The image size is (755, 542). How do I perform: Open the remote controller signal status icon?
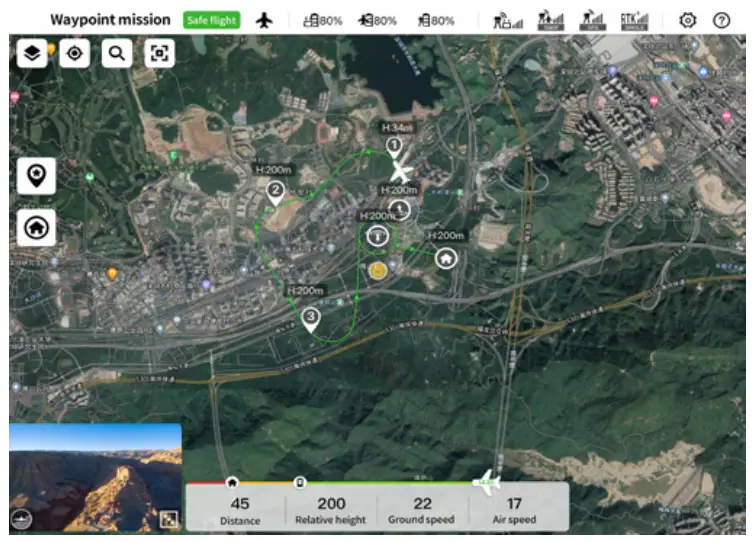tap(508, 21)
